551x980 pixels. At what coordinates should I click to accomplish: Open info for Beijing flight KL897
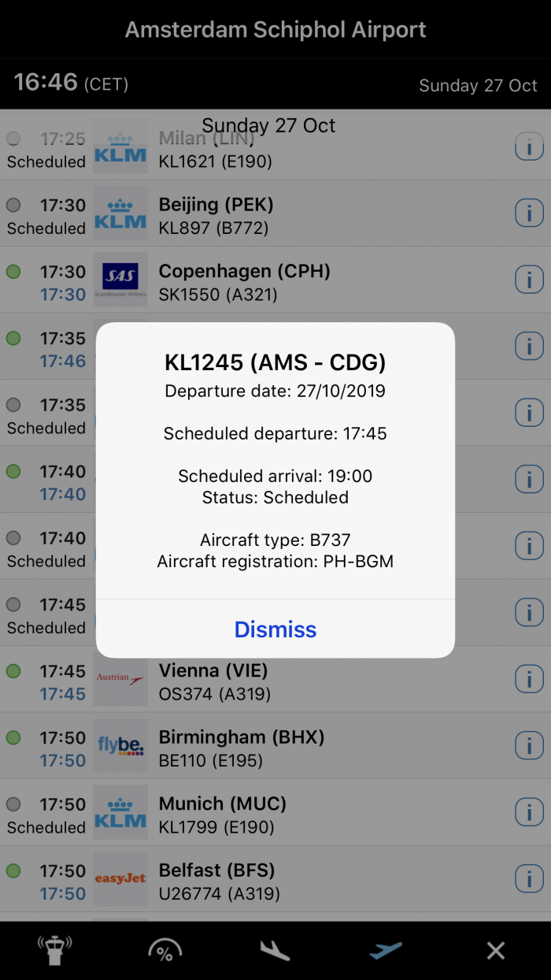tap(529, 213)
